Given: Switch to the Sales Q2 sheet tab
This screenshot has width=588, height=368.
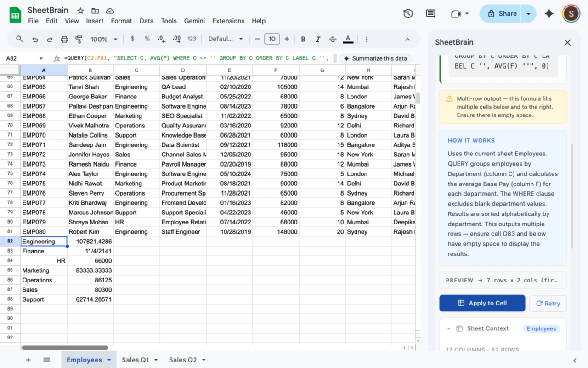Looking at the screenshot, I should pyautogui.click(x=182, y=360).
